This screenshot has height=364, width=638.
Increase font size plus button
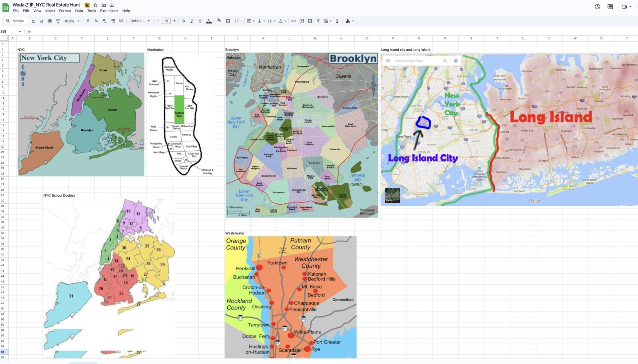pyautogui.click(x=174, y=21)
